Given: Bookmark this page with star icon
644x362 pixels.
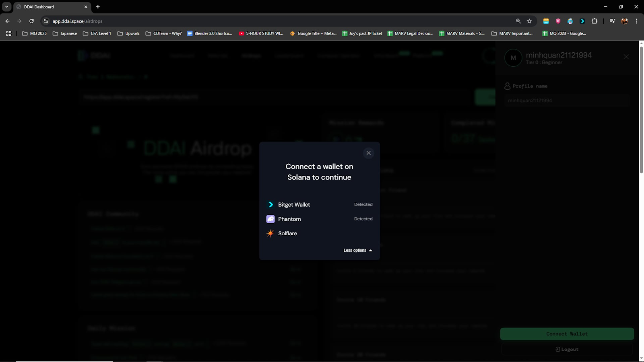Looking at the screenshot, I should point(529,21).
